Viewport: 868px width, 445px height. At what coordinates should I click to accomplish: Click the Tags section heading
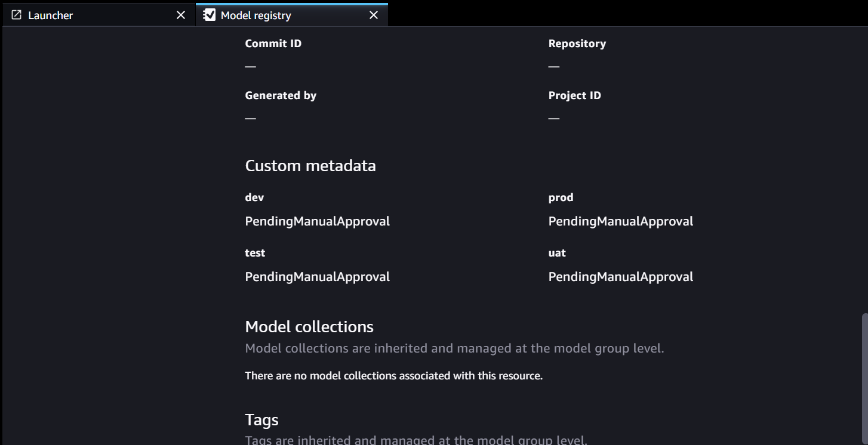coord(261,419)
